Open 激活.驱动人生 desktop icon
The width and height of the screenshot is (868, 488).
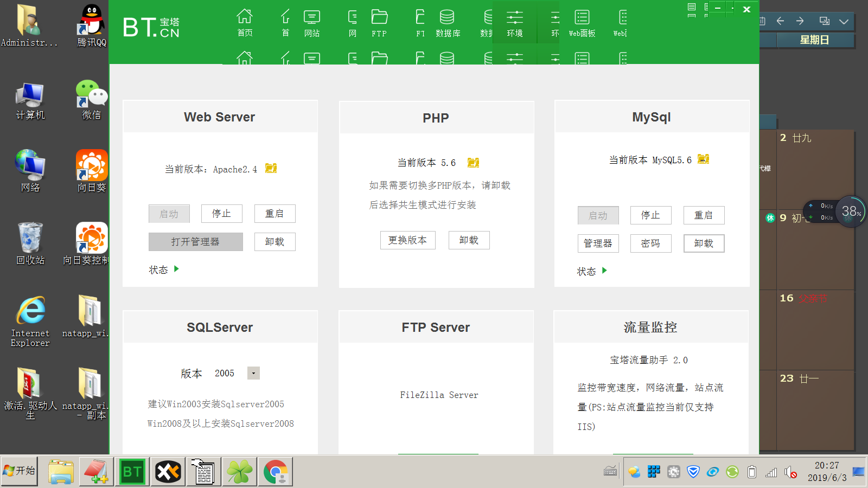click(x=30, y=394)
